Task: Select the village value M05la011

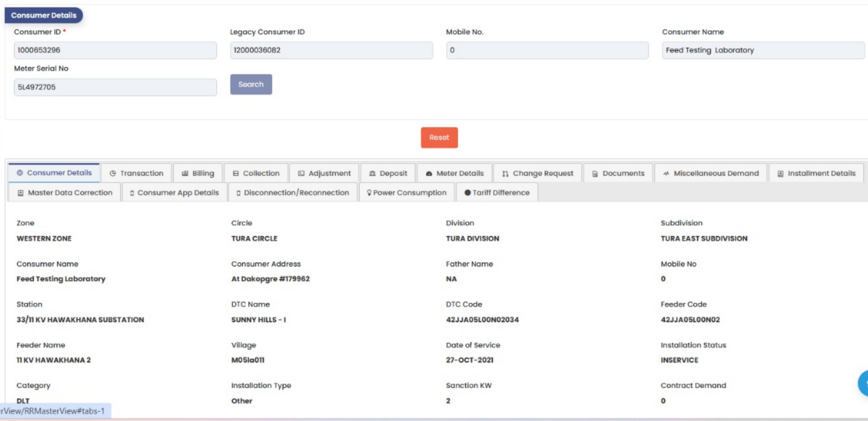Action: click(x=248, y=360)
